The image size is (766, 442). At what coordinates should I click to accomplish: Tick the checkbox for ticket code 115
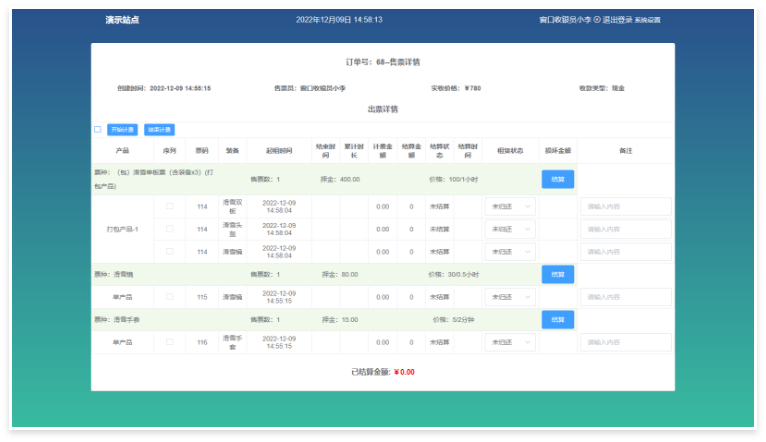click(170, 297)
